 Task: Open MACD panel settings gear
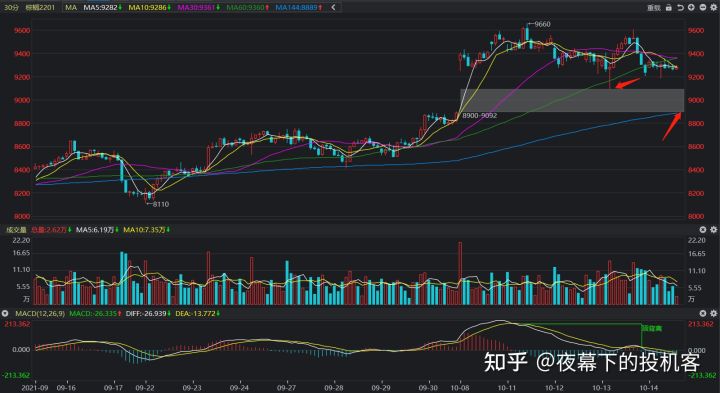[714, 313]
